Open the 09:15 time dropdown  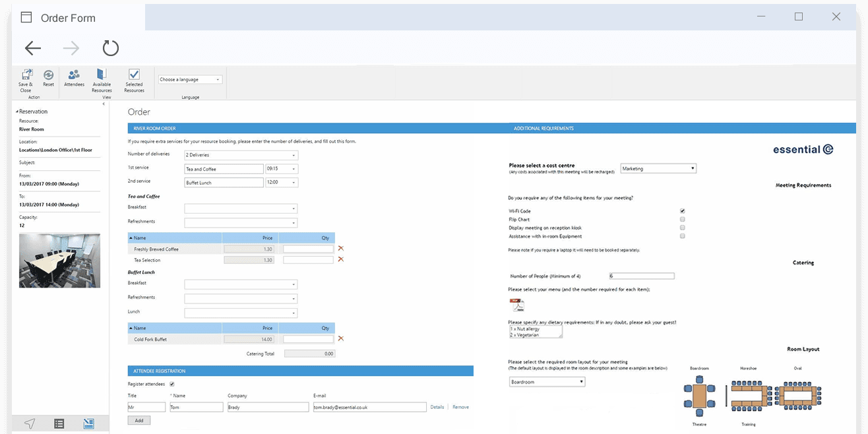[281, 169]
